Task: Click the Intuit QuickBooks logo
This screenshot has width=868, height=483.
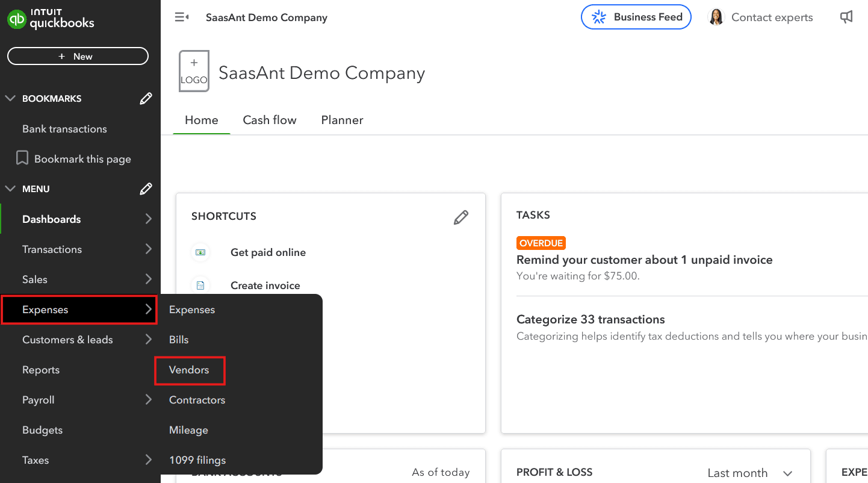Action: click(51, 19)
